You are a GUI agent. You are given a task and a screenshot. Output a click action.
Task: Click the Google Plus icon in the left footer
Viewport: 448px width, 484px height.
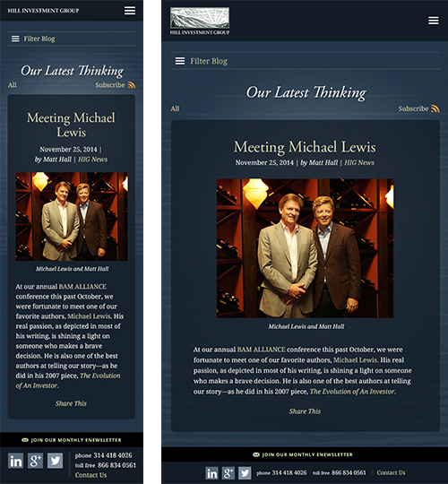[36, 461]
